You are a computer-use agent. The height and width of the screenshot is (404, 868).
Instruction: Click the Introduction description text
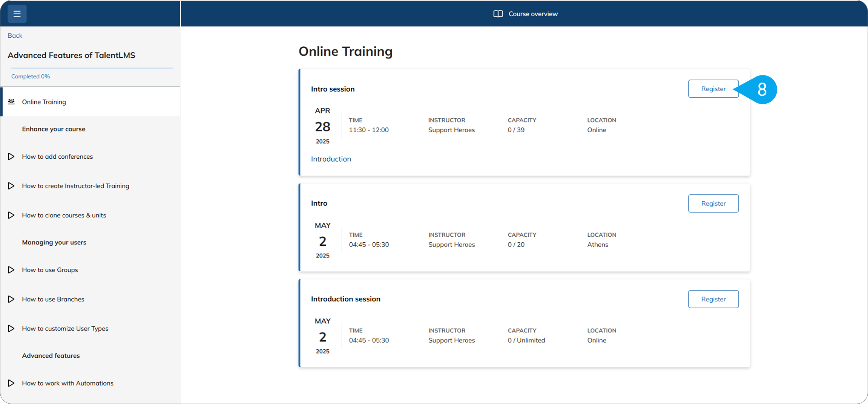tap(331, 159)
